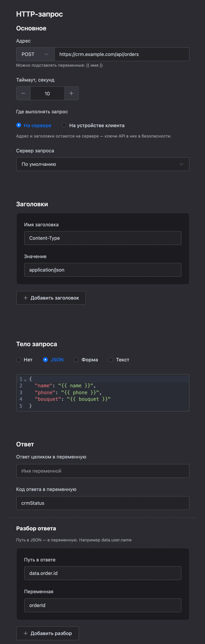This screenshot has height=644, width=205.
Task: Click the response path field data.order.id
Action: pyautogui.click(x=103, y=573)
